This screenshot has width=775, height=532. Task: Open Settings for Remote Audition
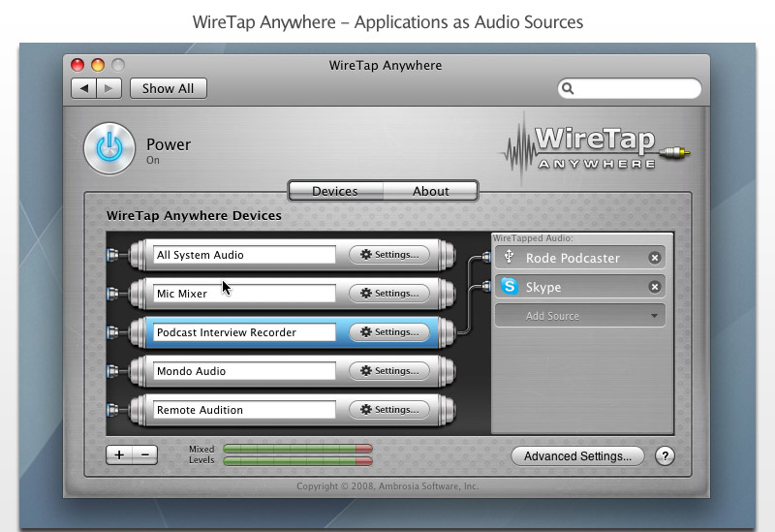pyautogui.click(x=389, y=409)
